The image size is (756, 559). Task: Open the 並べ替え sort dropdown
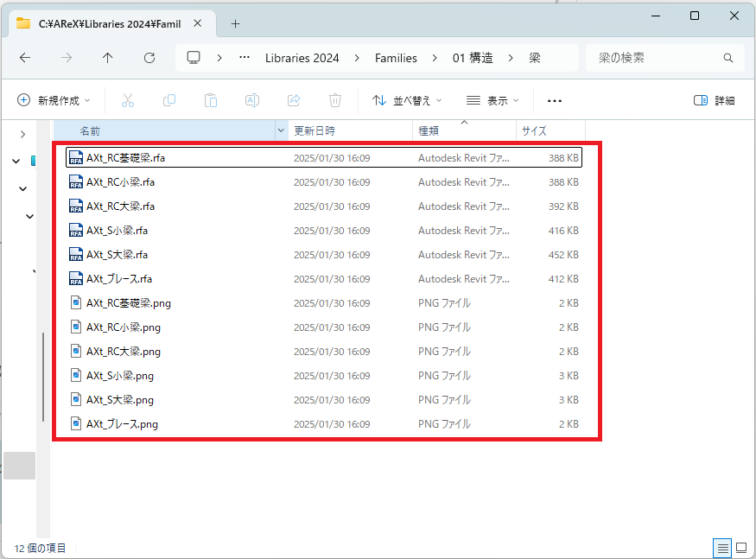(x=407, y=100)
